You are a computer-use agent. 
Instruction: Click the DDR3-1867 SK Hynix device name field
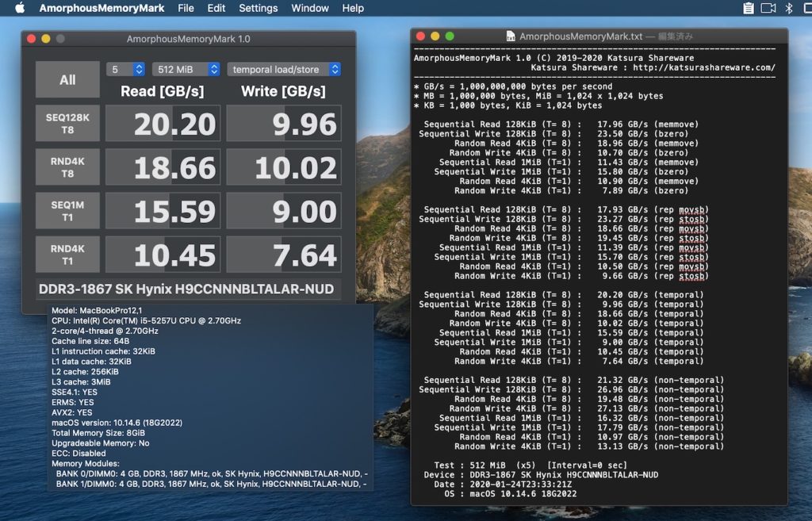click(188, 289)
